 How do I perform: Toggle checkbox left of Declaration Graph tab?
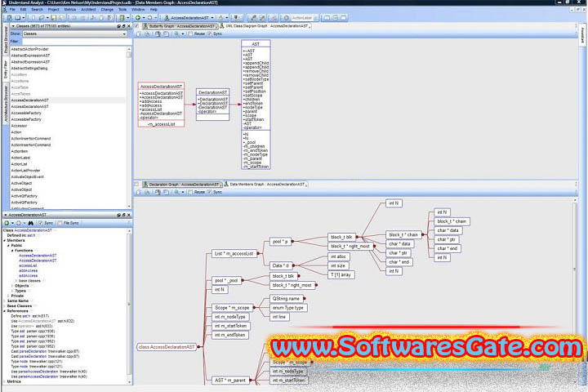tap(137, 185)
